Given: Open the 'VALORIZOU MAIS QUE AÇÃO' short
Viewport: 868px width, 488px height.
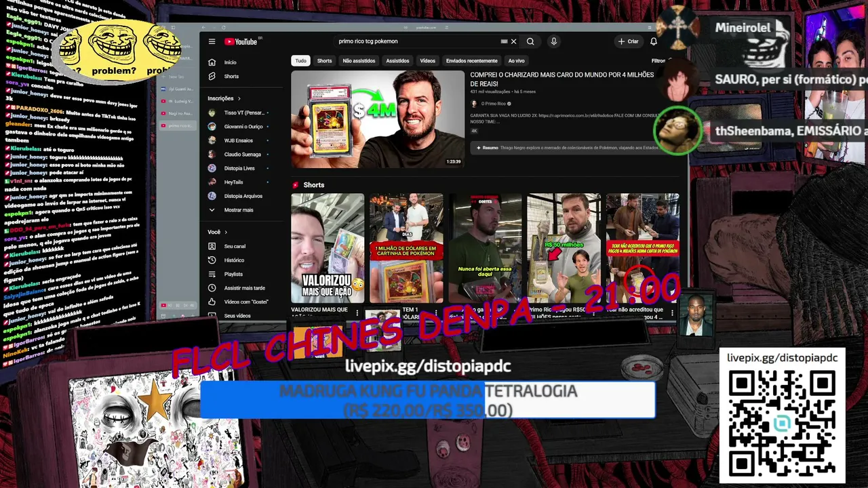Looking at the screenshot, I should (x=328, y=248).
